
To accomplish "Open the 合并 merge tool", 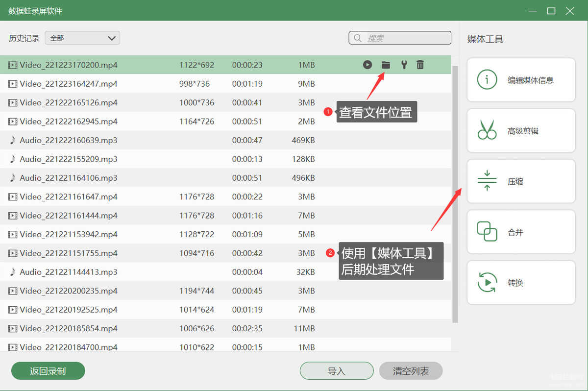I will click(x=521, y=232).
